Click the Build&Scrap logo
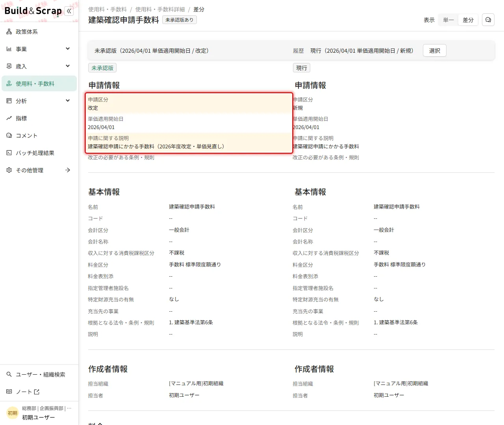This screenshot has width=504, height=425. click(x=33, y=11)
